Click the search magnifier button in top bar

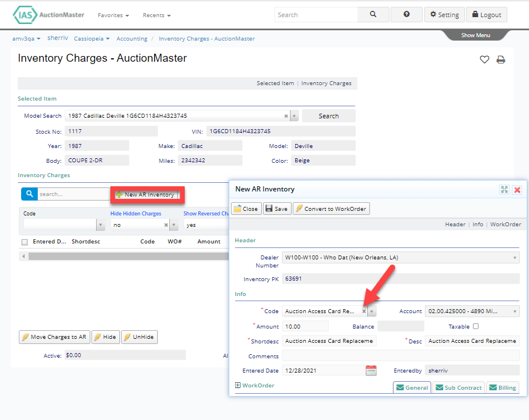point(373,14)
